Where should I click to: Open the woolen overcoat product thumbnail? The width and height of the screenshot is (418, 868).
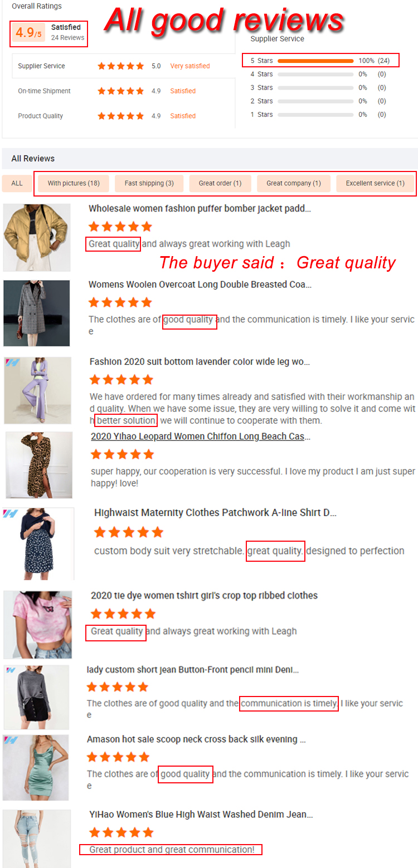37,313
